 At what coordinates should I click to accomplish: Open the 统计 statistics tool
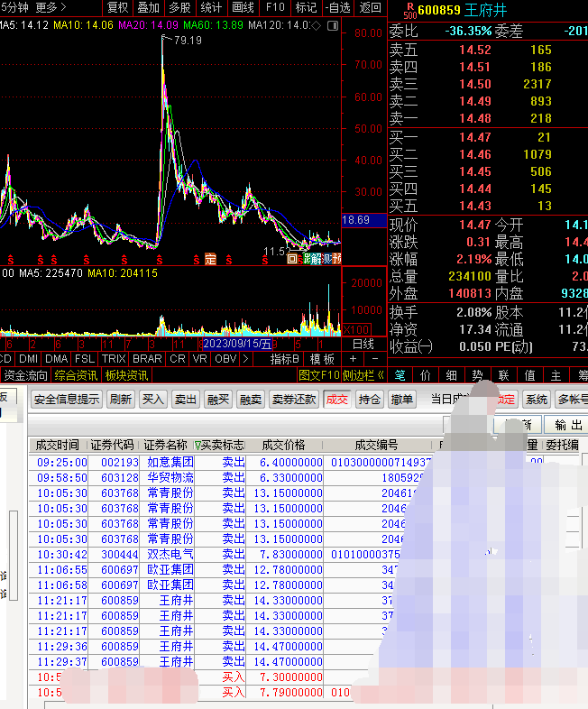pyautogui.click(x=211, y=7)
